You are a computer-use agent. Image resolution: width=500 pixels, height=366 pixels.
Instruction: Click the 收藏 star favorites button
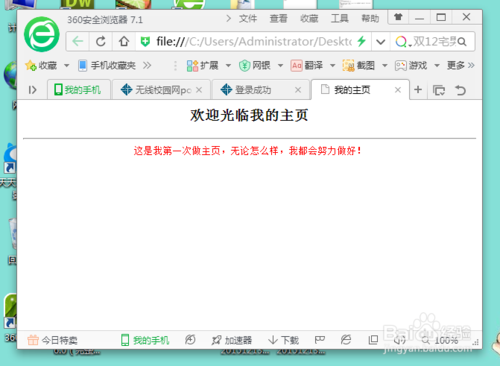pyautogui.click(x=41, y=65)
